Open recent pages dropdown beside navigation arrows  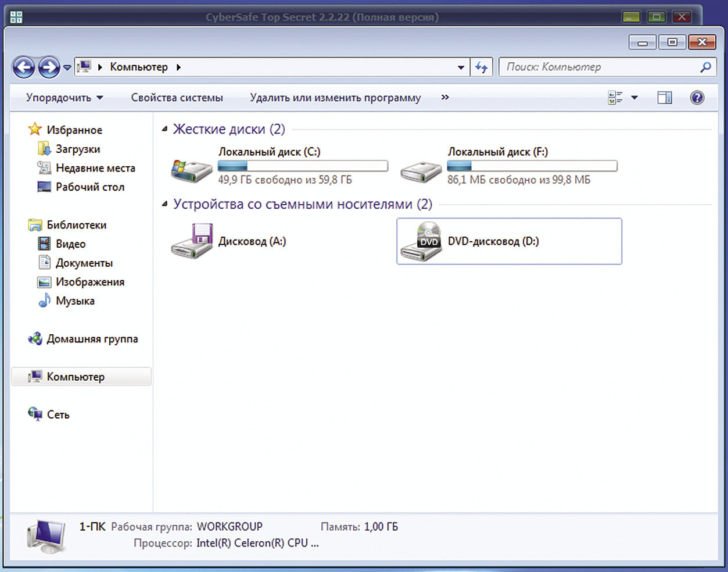coord(67,67)
